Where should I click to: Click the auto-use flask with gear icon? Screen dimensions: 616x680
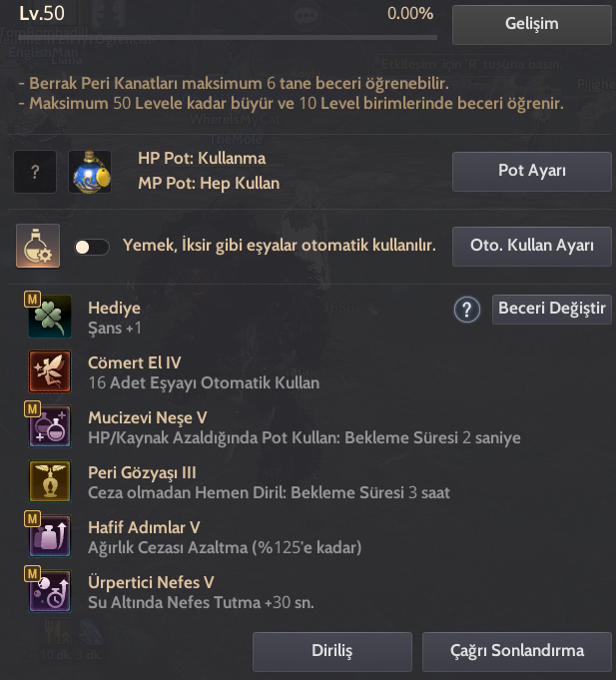point(38,246)
